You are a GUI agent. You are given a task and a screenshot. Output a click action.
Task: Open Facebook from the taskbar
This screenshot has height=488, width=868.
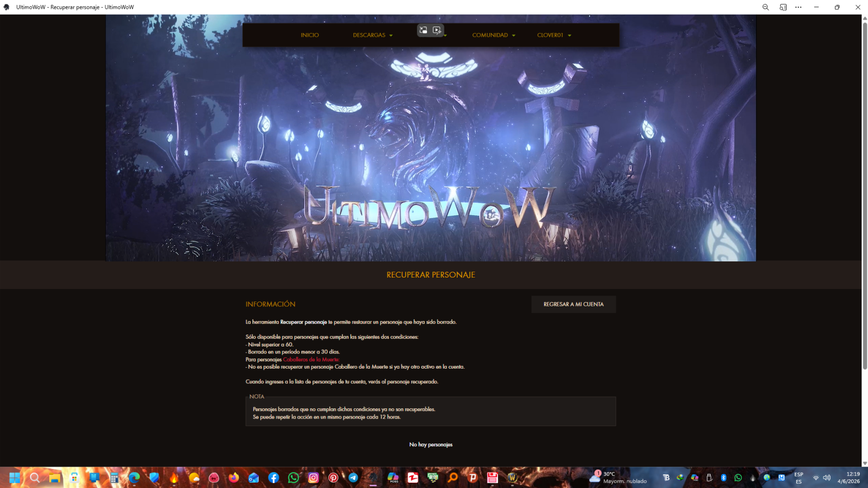coord(273,478)
